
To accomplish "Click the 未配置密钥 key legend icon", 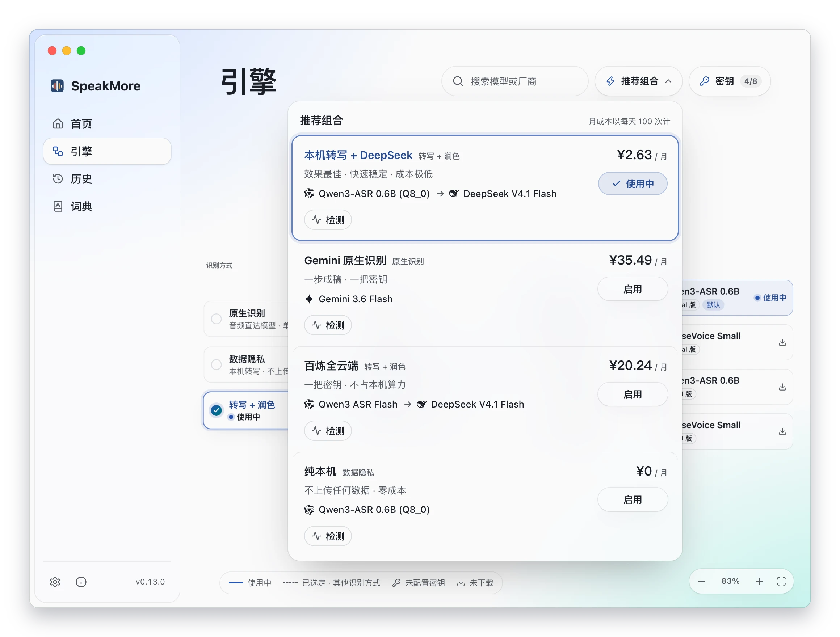I will (396, 583).
